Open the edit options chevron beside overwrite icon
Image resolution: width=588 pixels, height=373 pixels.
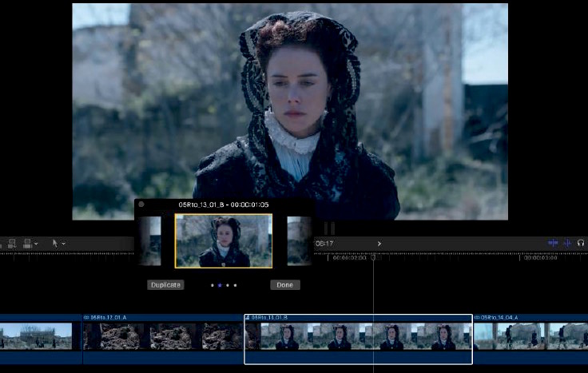coord(36,244)
